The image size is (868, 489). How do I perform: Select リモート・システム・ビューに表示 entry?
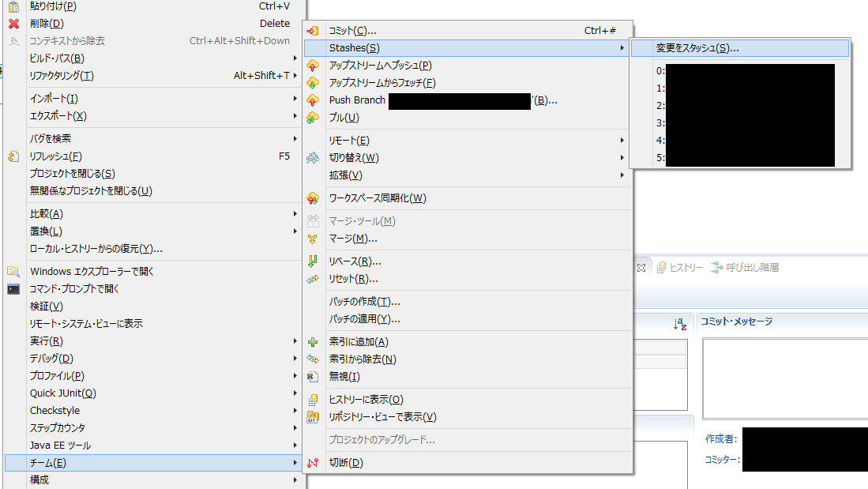[153, 323]
